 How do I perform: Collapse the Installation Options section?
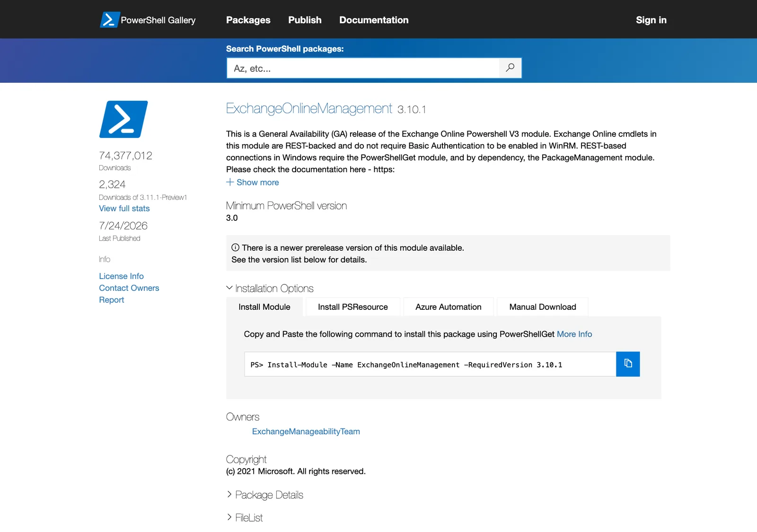point(270,288)
